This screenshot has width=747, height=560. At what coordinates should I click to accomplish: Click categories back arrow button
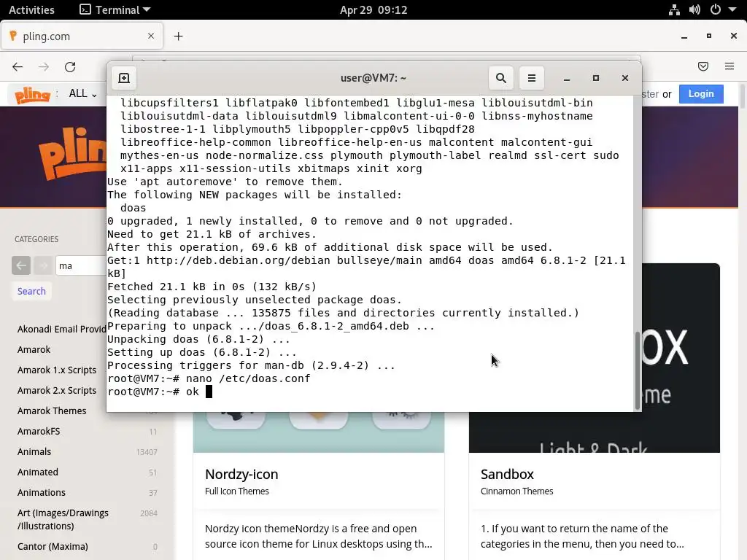(x=21, y=265)
